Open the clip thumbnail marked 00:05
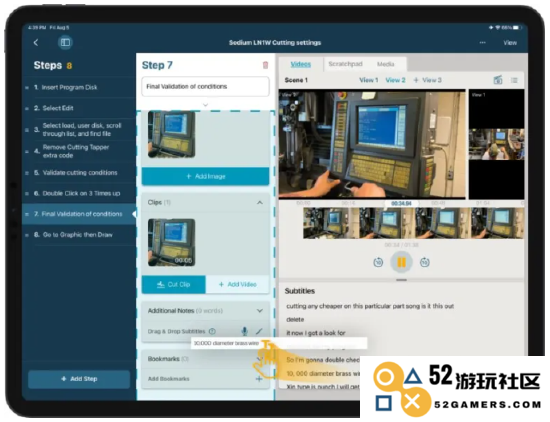Screen dimensions: 550x422 (x=171, y=242)
